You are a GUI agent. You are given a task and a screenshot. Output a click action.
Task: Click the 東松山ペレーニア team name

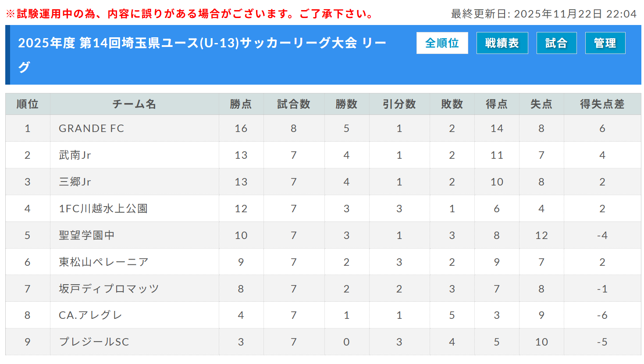(104, 262)
